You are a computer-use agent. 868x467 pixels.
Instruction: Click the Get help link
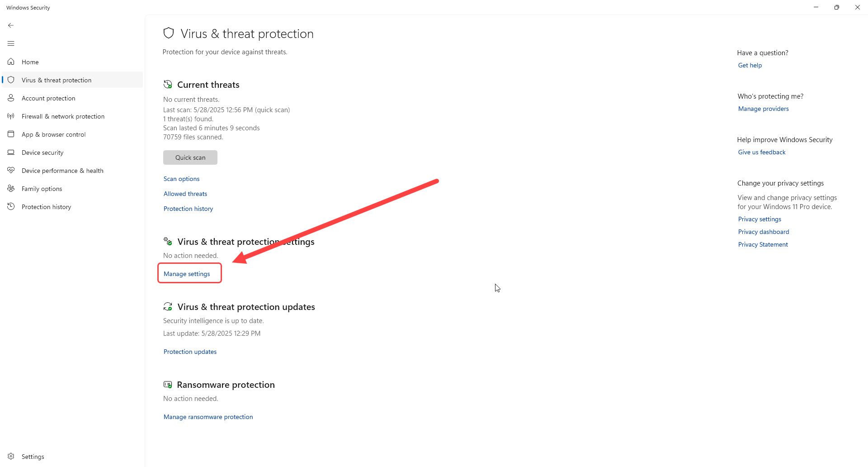click(750, 65)
